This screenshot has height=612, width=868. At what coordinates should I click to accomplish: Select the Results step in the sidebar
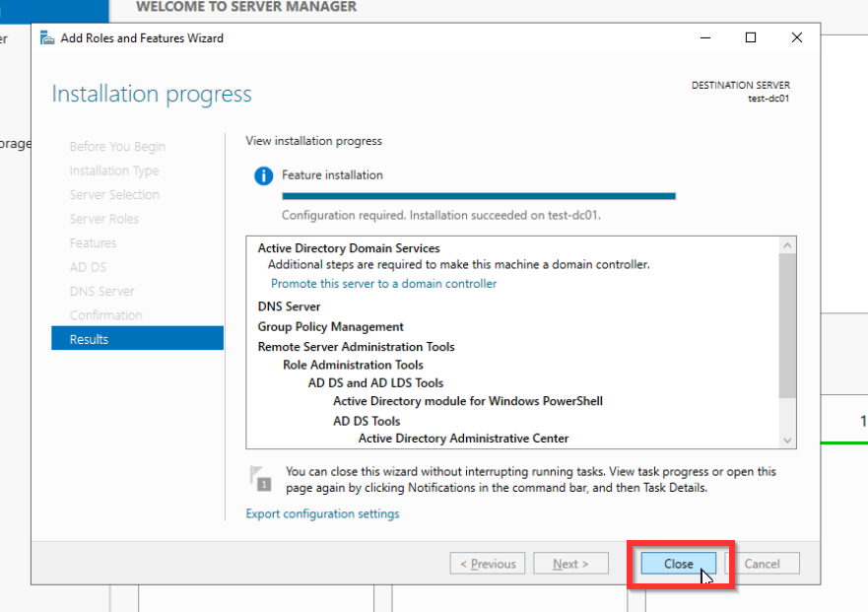click(x=137, y=339)
